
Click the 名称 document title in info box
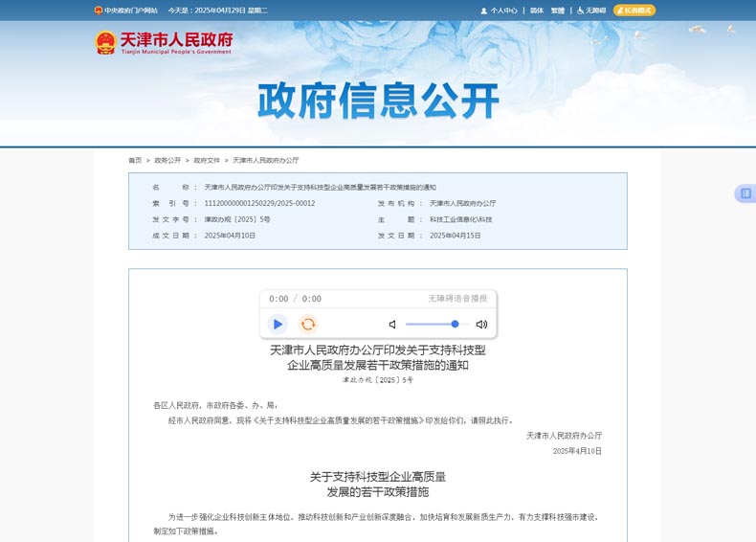pyautogui.click(x=321, y=188)
